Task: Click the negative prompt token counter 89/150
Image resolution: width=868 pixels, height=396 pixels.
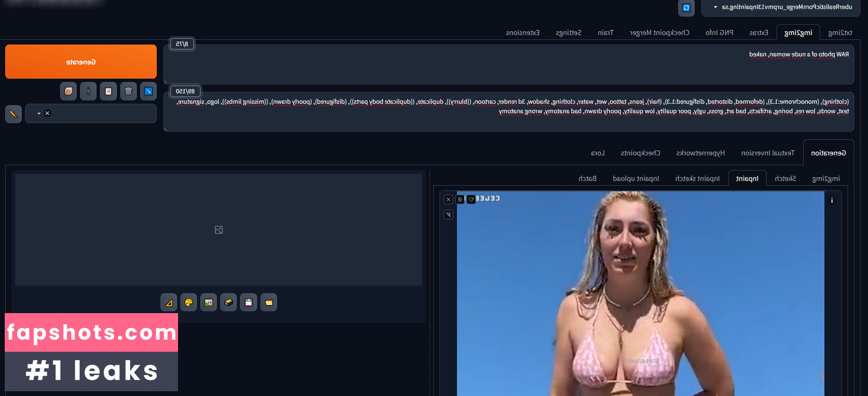Action: click(x=185, y=91)
